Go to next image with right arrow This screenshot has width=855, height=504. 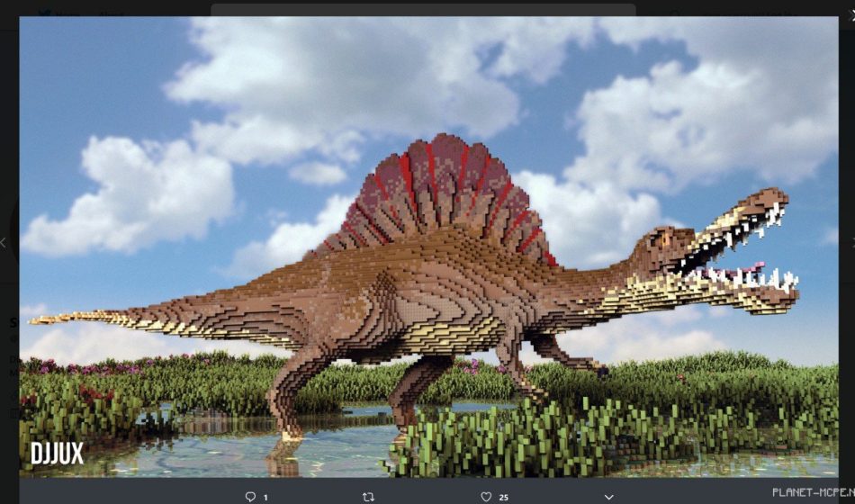(x=850, y=242)
